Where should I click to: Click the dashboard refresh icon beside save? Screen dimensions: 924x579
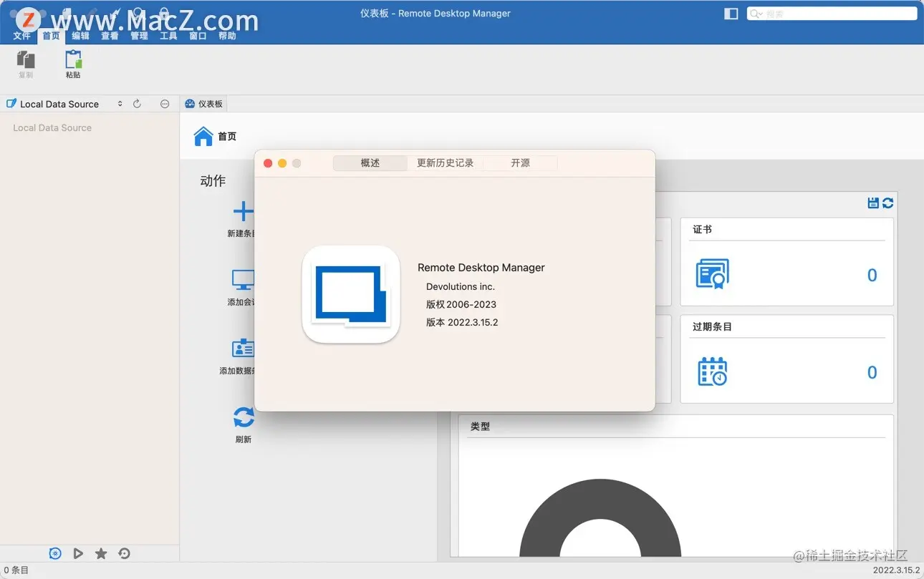coord(888,203)
